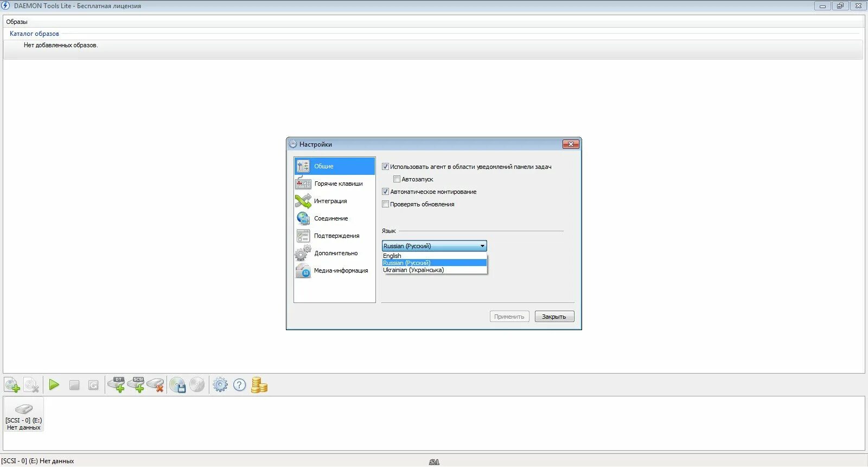Toggle use agent in notification area checkbox
The image size is (868, 467).
point(386,167)
